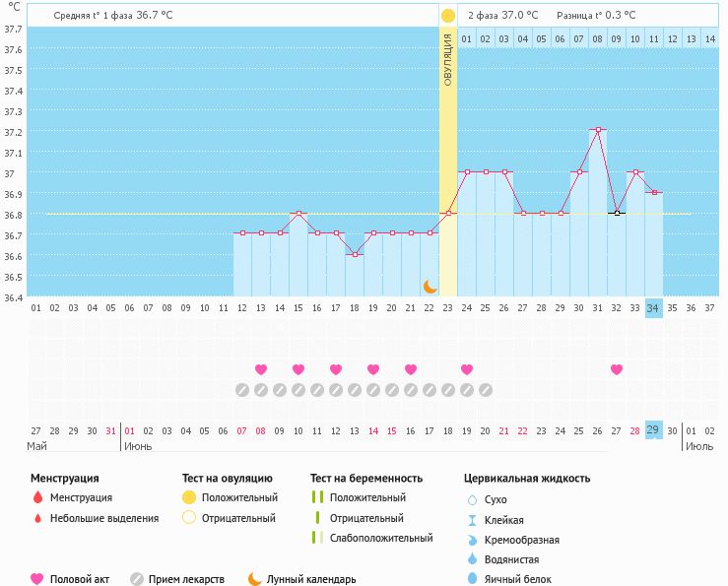Select the highlighted cycle day 34 cell

(x=653, y=308)
